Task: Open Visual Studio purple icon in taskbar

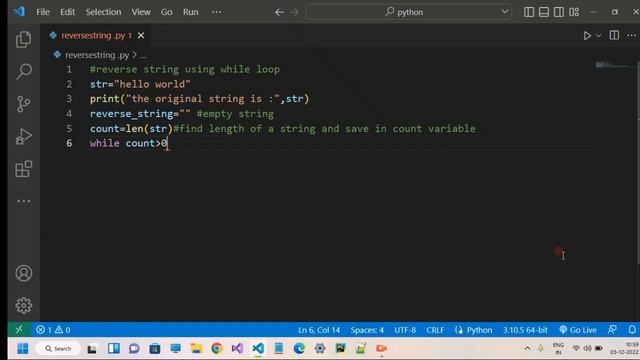Action: (x=237, y=348)
